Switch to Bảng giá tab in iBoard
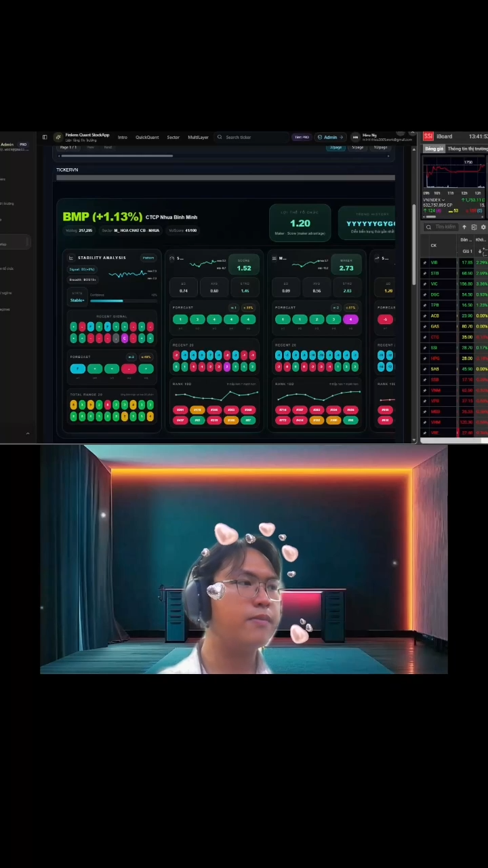This screenshot has height=868, width=488. (x=434, y=149)
